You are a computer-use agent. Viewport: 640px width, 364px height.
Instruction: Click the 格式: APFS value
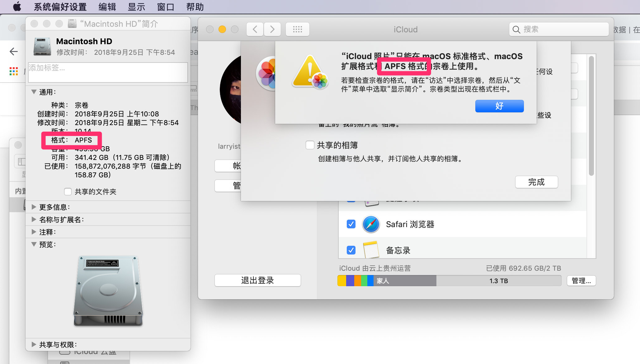click(83, 140)
